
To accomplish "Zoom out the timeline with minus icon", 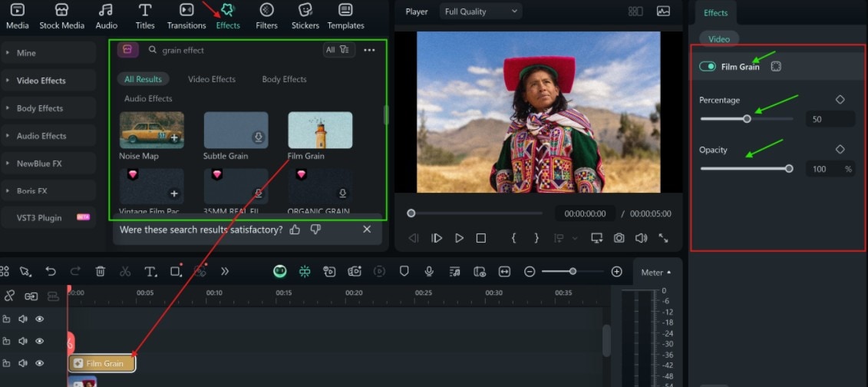I will 530,272.
